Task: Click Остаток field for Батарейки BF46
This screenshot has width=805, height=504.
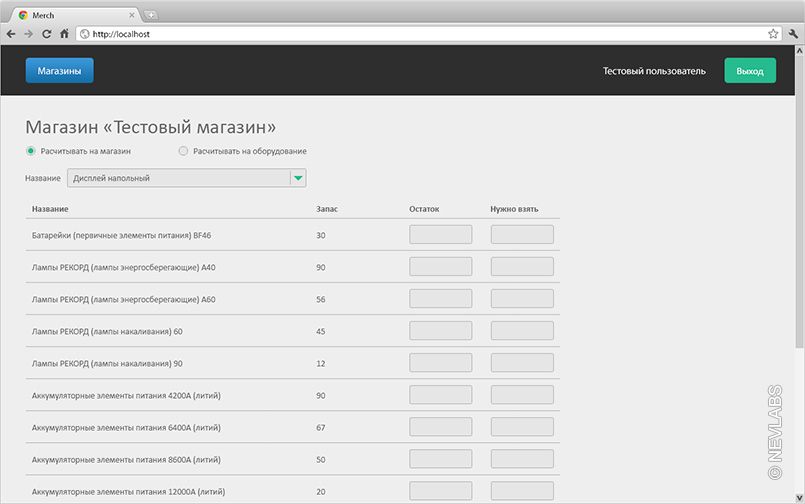Action: pyautogui.click(x=441, y=235)
